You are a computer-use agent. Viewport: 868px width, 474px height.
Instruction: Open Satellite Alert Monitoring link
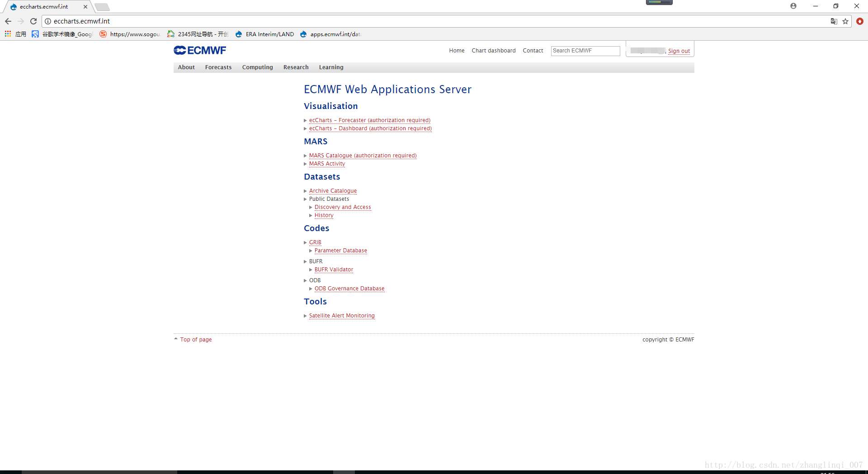coord(342,316)
